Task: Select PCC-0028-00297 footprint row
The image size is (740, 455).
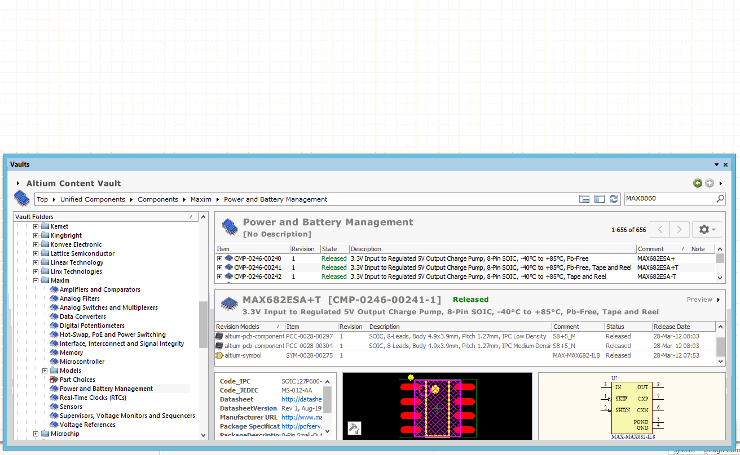Action: coord(465,336)
